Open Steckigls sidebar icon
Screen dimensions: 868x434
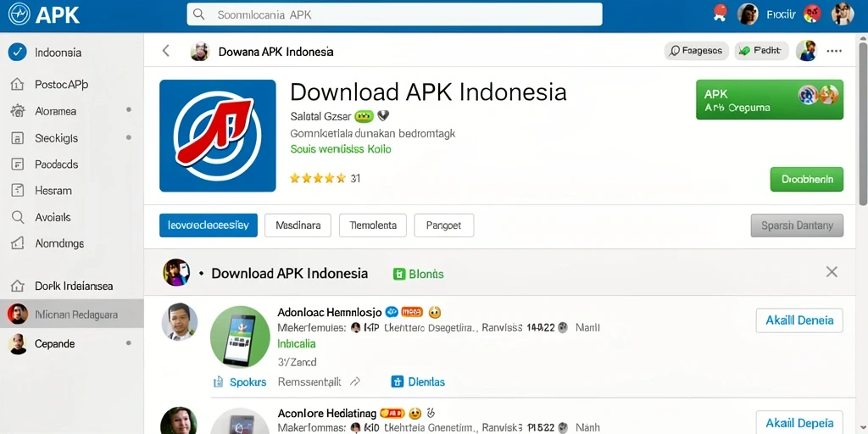click(18, 138)
